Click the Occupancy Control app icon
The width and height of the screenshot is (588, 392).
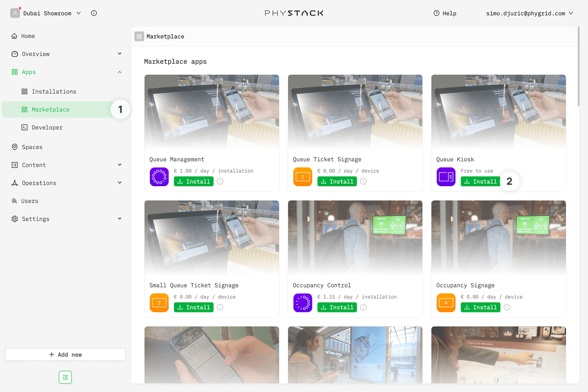coord(303,303)
